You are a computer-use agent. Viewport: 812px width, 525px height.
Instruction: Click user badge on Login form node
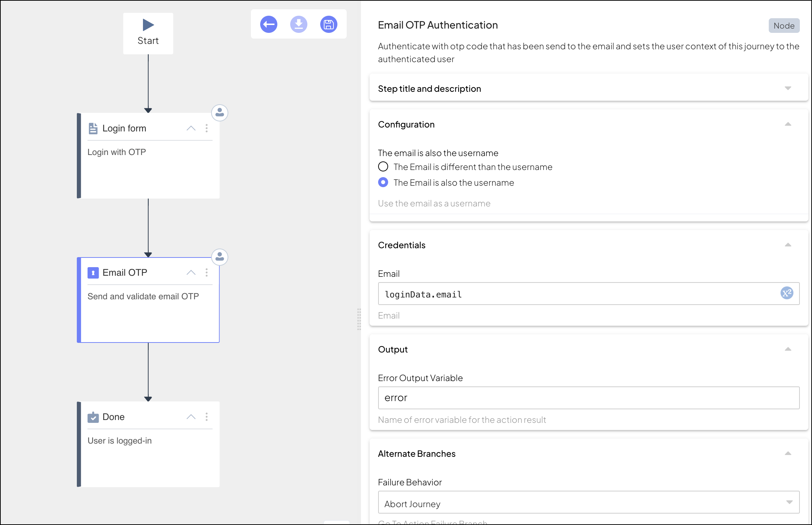click(219, 113)
